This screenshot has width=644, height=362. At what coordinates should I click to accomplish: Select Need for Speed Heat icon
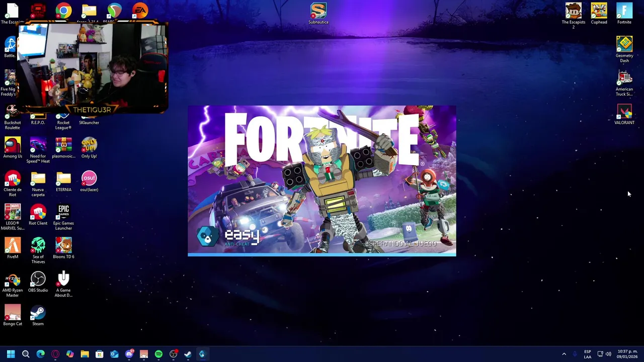pyautogui.click(x=38, y=150)
